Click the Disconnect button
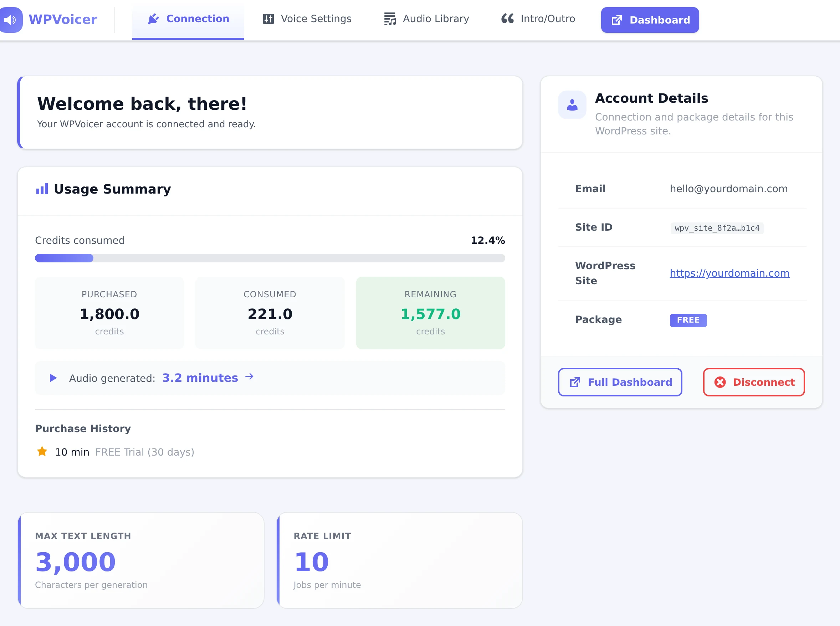 754,382
